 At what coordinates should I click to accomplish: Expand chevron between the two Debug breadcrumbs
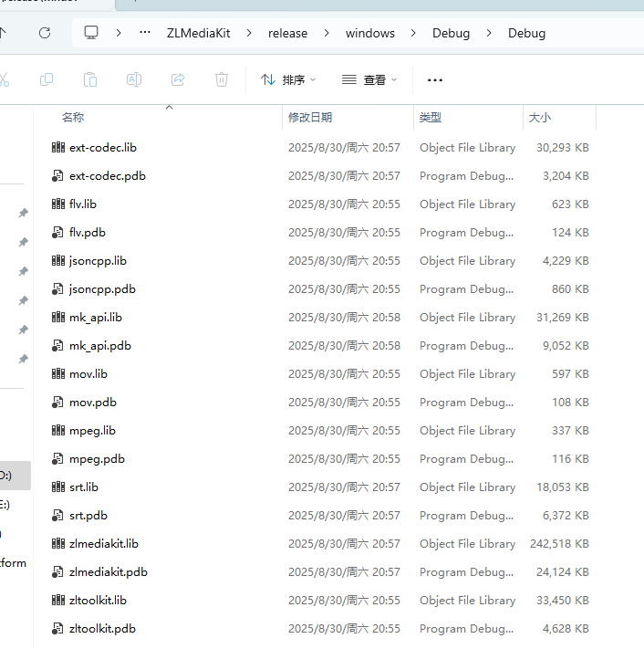pyautogui.click(x=489, y=33)
